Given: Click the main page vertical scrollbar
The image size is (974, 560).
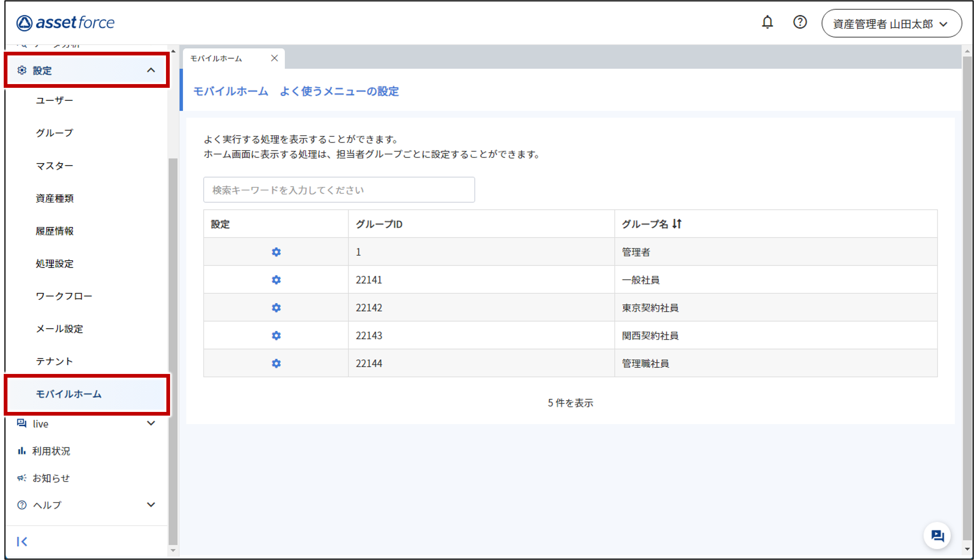Looking at the screenshot, I should click(x=967, y=298).
